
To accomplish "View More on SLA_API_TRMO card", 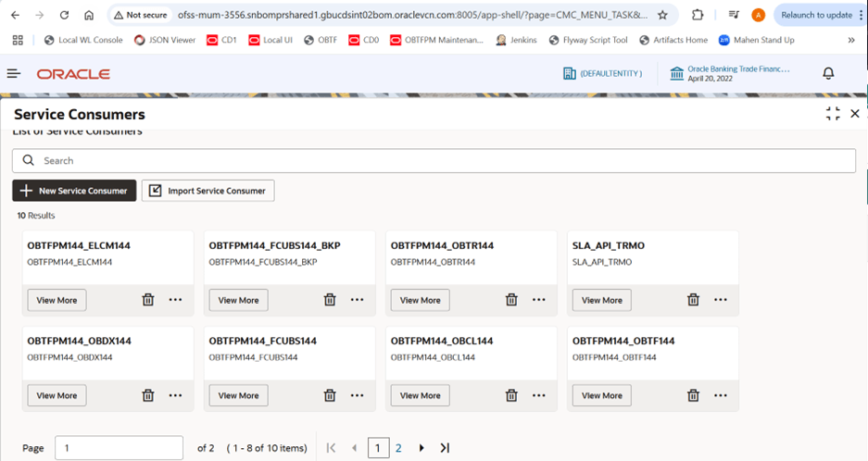I will [x=602, y=300].
